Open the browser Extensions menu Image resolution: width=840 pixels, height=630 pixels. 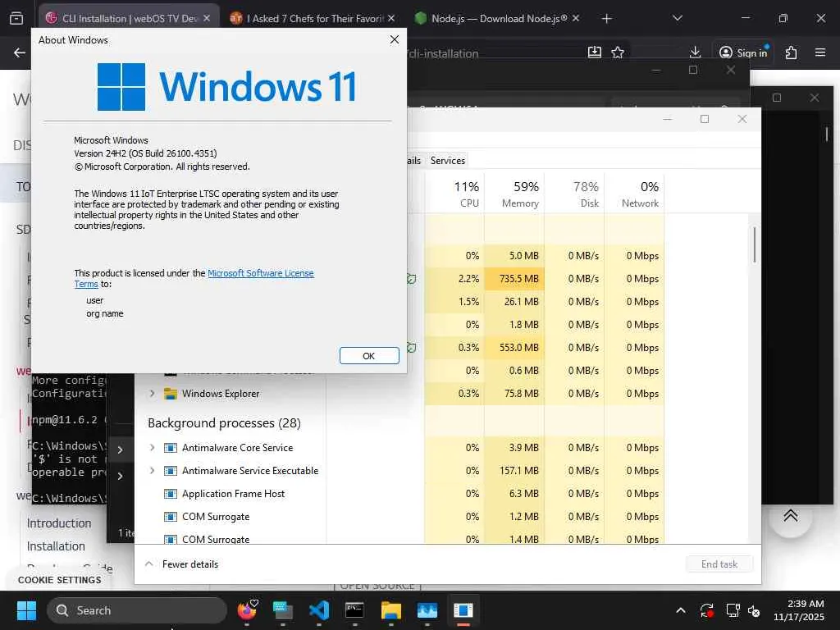point(791,52)
